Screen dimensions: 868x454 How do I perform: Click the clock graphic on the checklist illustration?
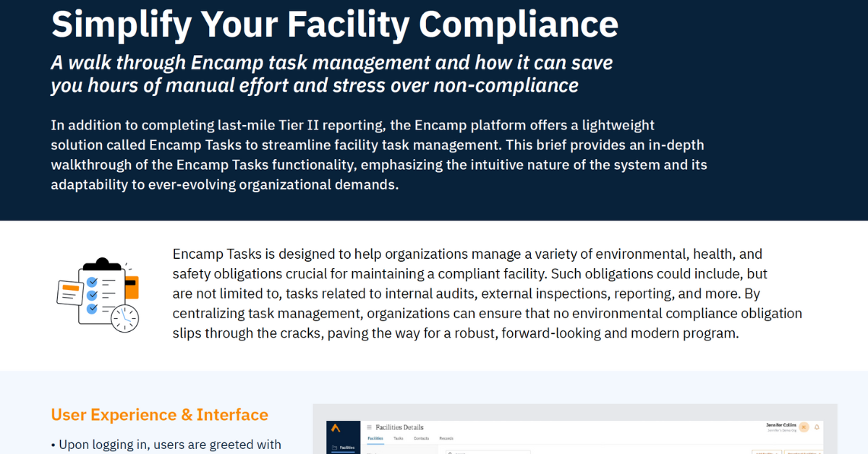click(124, 317)
